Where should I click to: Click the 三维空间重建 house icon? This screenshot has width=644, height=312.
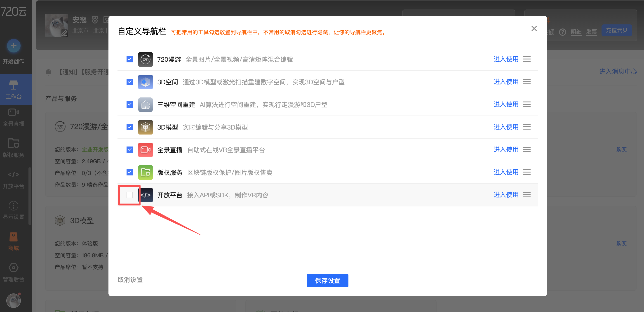145,105
